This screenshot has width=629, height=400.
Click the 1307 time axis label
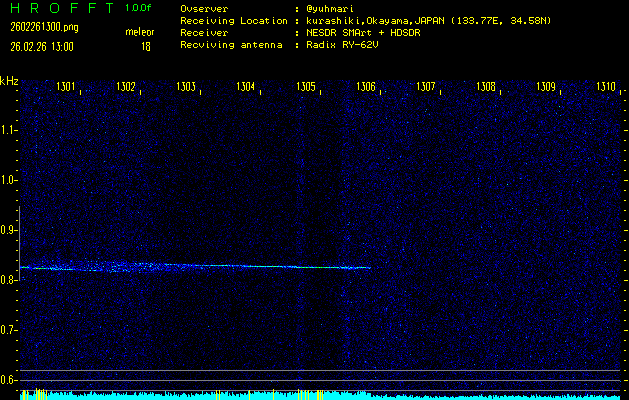click(426, 86)
